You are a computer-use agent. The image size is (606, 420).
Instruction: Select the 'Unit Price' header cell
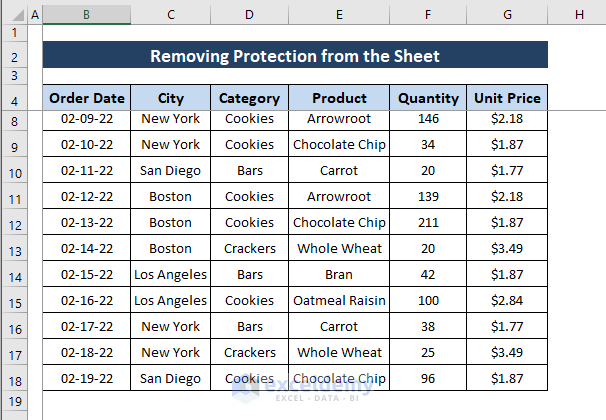[507, 98]
